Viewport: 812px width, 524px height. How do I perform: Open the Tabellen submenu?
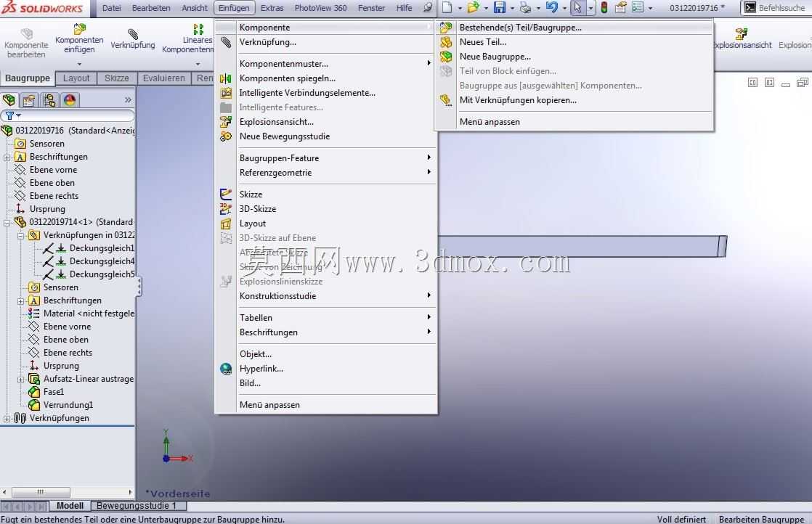point(325,318)
